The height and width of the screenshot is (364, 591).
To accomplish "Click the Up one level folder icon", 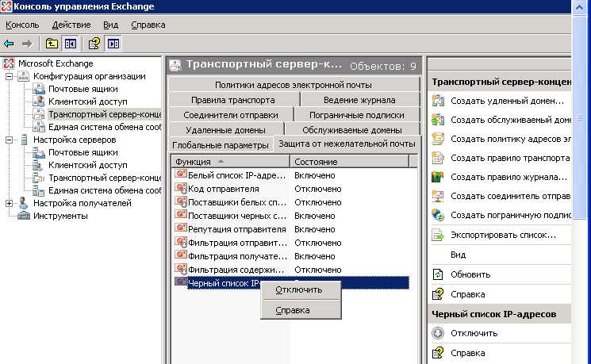I will click(x=52, y=44).
